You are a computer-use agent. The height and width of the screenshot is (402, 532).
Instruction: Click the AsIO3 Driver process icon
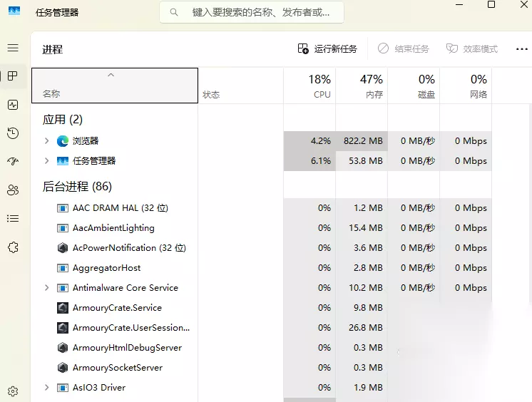click(x=63, y=388)
